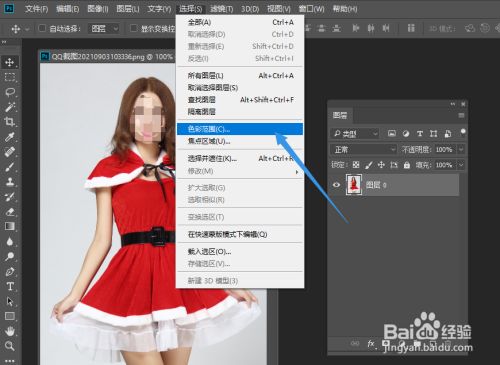Screen dimensions: 500x365
Task: Toggle pixel layer filter icon
Action: point(392,134)
